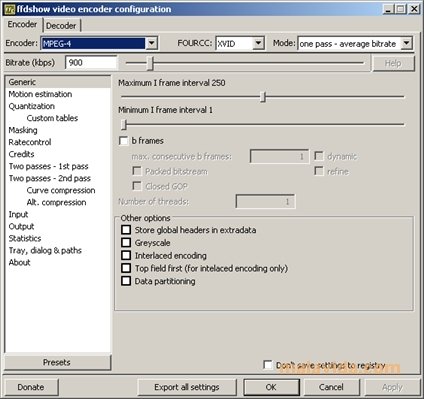Click the Maximum I frame interval slider handle
The image size is (424, 399).
click(x=263, y=97)
